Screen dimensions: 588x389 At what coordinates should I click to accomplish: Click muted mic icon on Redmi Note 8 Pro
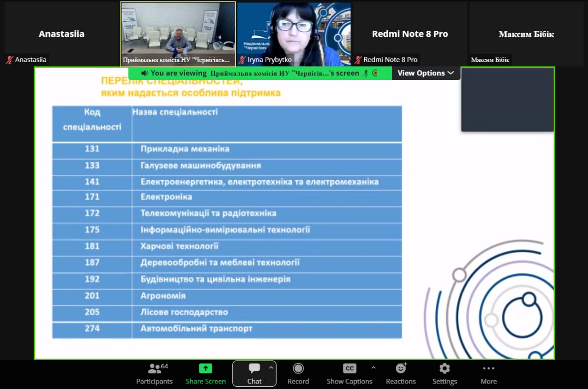[358, 60]
